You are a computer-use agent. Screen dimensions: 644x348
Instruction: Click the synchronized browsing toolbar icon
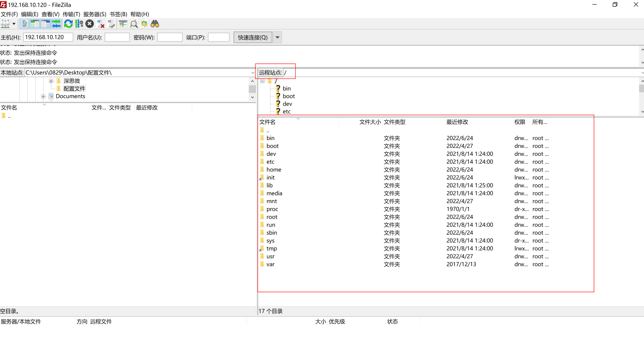click(x=144, y=24)
